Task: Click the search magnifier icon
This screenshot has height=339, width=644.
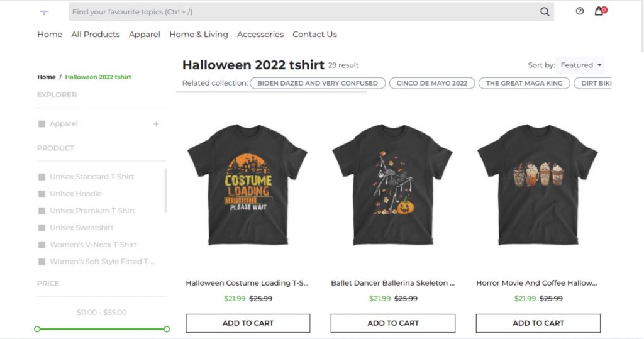Action: (545, 11)
